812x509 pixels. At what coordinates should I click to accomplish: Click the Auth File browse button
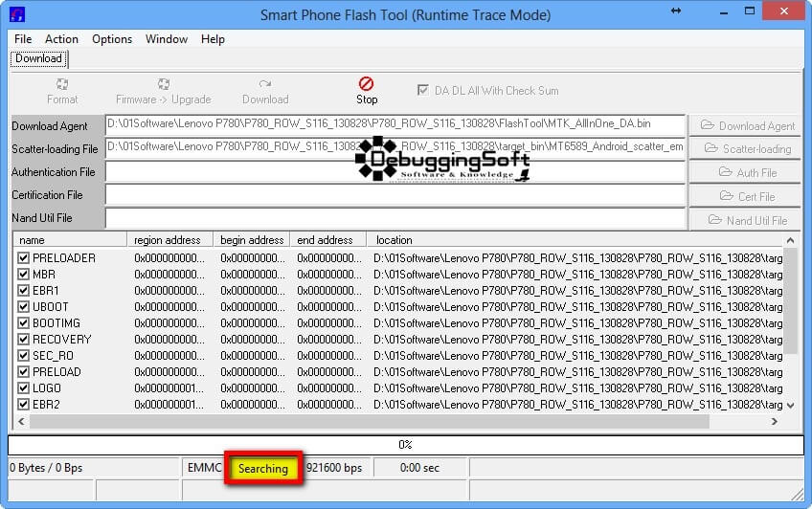click(x=745, y=173)
